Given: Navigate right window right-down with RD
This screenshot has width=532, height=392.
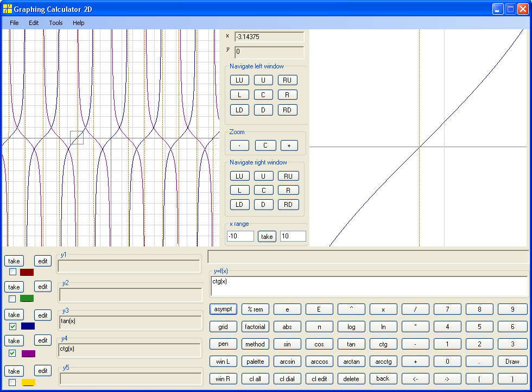Looking at the screenshot, I should [288, 205].
